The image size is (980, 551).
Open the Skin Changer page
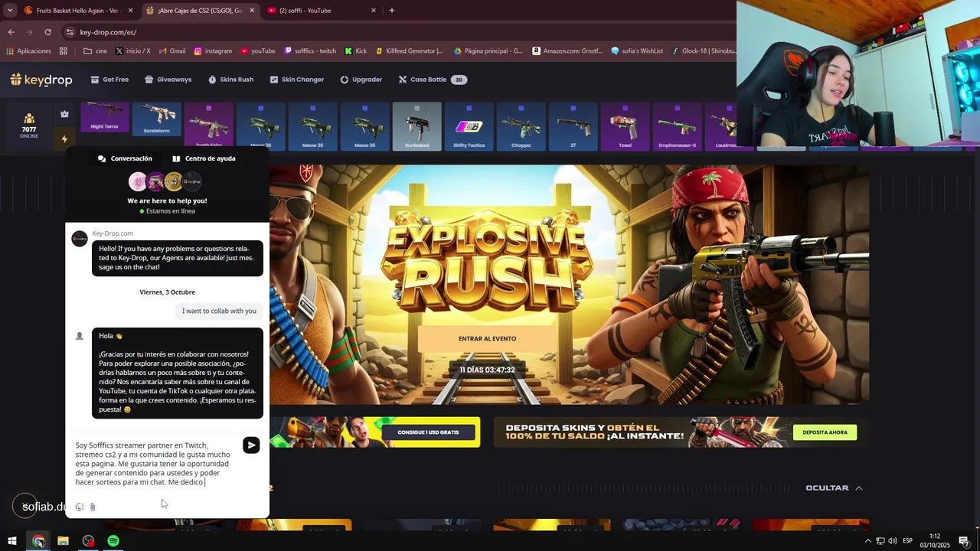click(297, 80)
